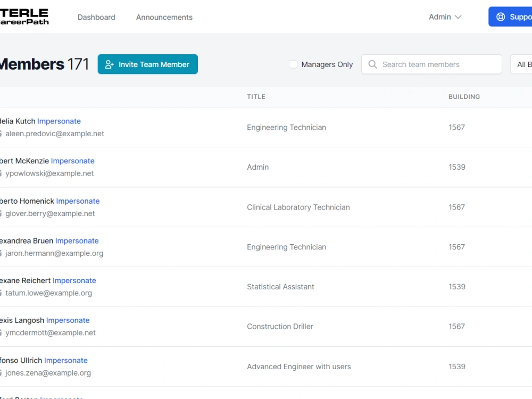Click email icon beside aleen.predovic@example.net
The image size is (532, 399).
pyautogui.click(x=1, y=134)
